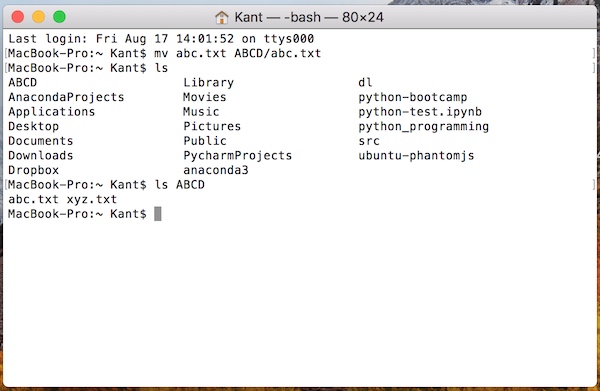
Task: Maximize the window using the green button
Action: click(59, 17)
